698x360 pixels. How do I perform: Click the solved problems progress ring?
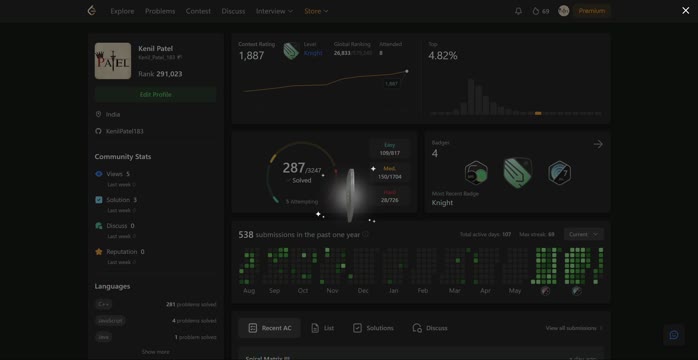click(302, 174)
